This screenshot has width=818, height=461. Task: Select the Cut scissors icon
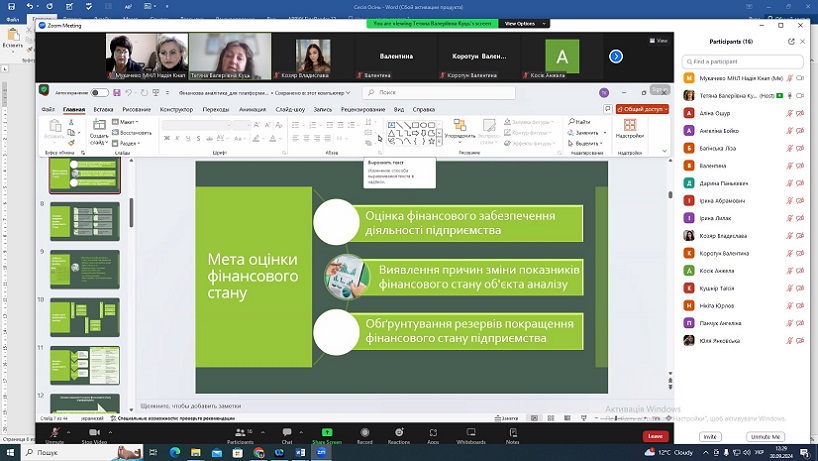pos(71,122)
